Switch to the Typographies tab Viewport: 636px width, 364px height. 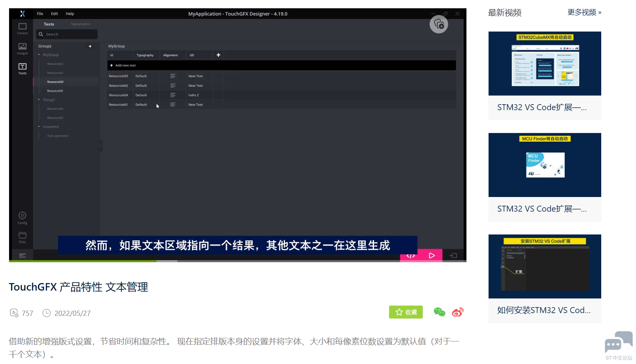click(x=81, y=24)
